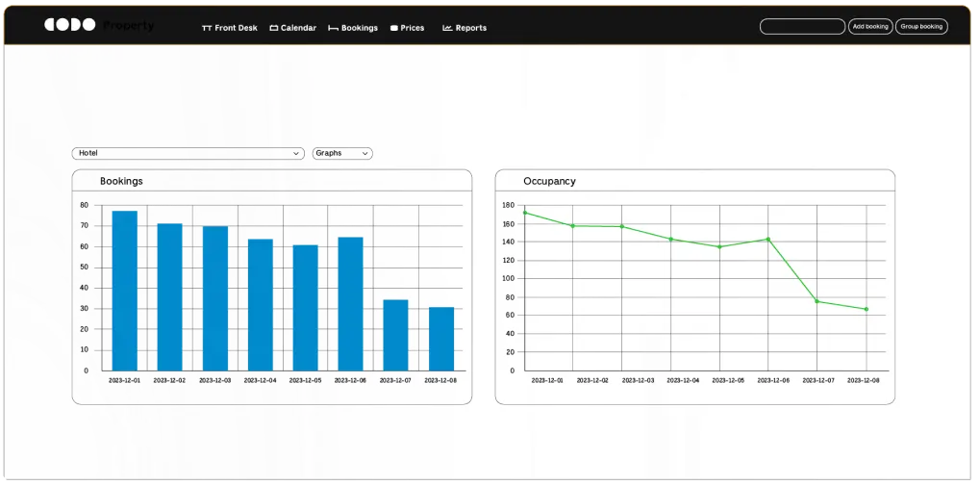Click the Codo Property logo
Image resolution: width=980 pixels, height=485 pixels.
[98, 26]
